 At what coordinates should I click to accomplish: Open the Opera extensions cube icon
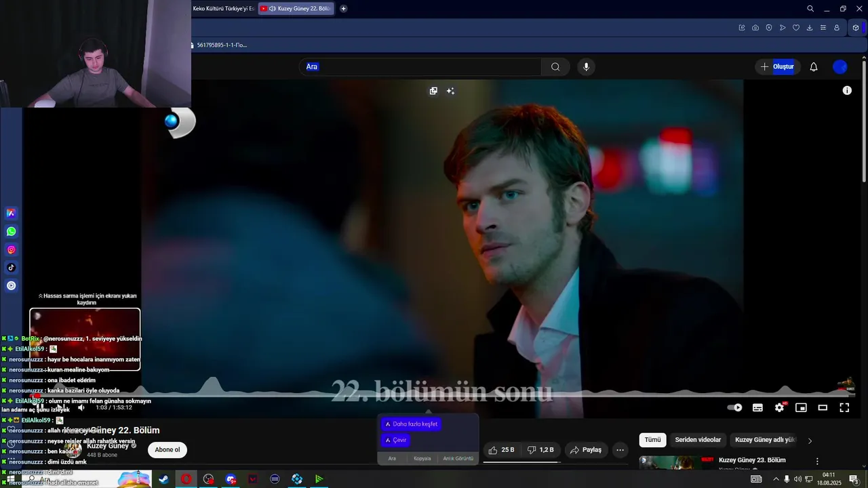856,28
